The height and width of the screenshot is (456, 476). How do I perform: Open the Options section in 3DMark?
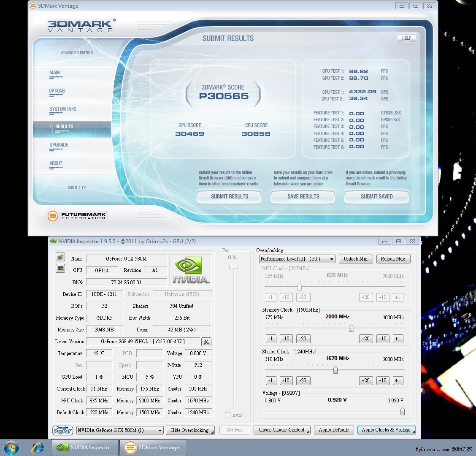coord(57,91)
